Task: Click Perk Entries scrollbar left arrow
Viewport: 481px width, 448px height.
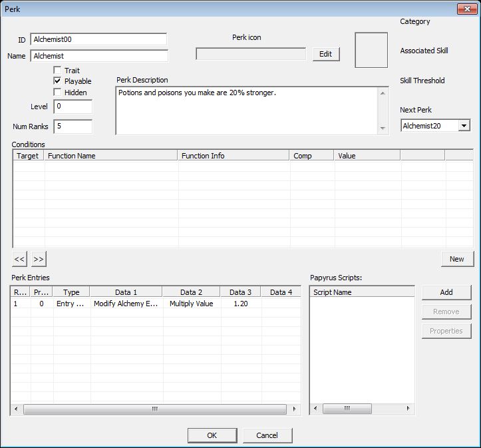Action: pos(16,409)
